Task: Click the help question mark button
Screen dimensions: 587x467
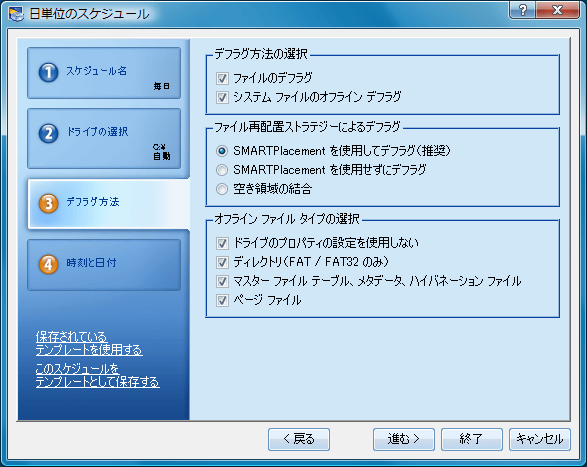Action: click(x=523, y=10)
